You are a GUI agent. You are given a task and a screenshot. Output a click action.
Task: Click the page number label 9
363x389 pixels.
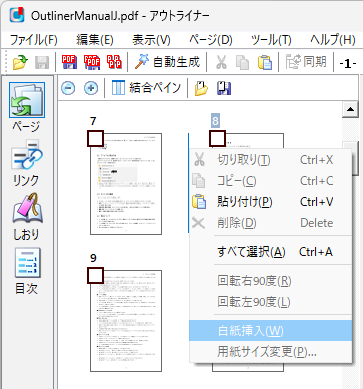(x=93, y=258)
